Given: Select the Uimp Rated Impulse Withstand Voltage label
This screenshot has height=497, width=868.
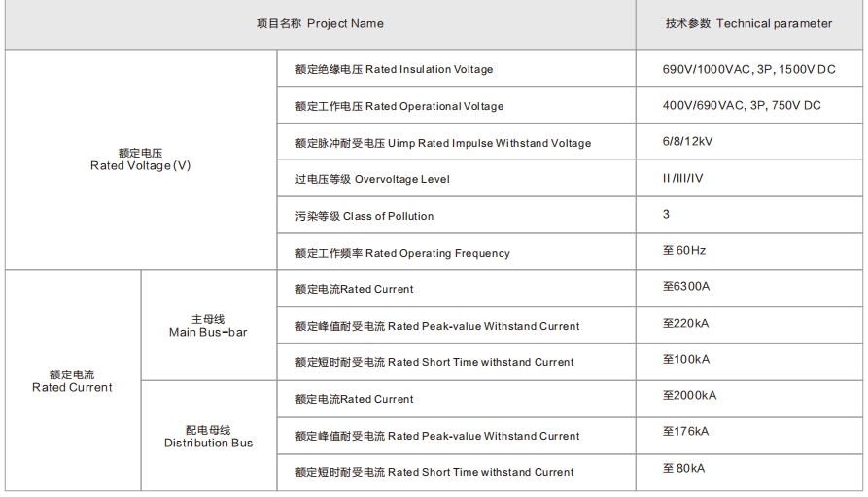Looking at the screenshot, I should click(442, 143).
